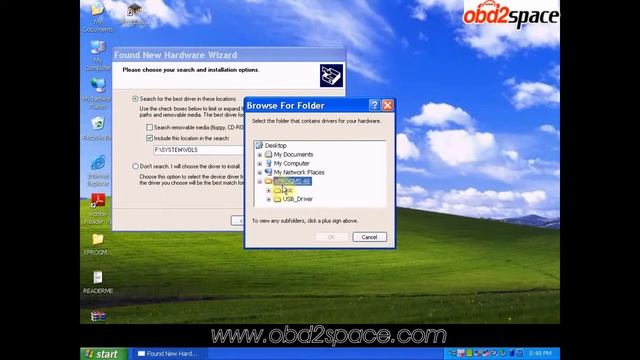Select the highlighted folder below My Network Places
This screenshot has height=360, width=640.
[x=292, y=181]
